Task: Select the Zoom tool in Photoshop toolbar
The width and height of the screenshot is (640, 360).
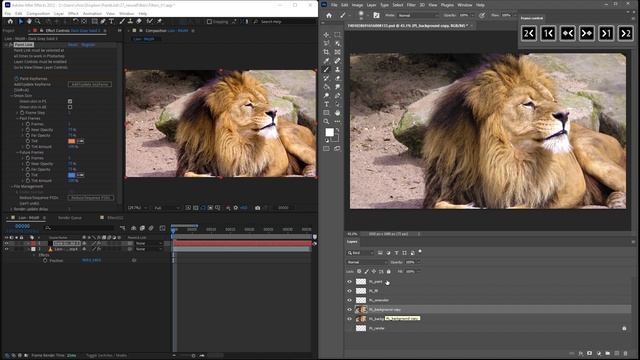Action: (326, 122)
